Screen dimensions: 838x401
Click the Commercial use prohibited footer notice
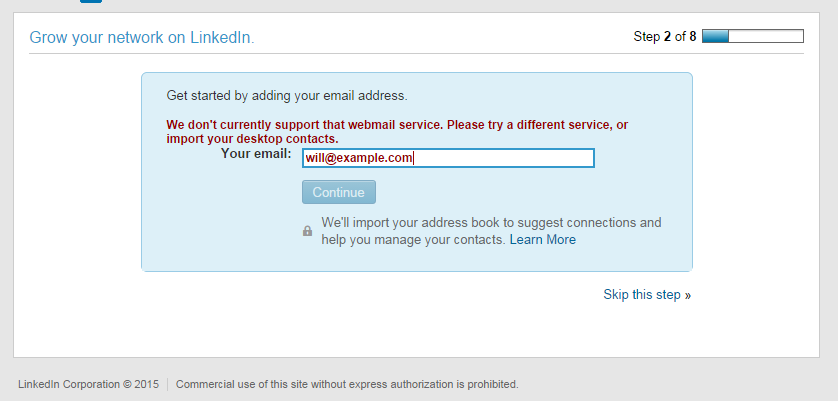tap(347, 384)
